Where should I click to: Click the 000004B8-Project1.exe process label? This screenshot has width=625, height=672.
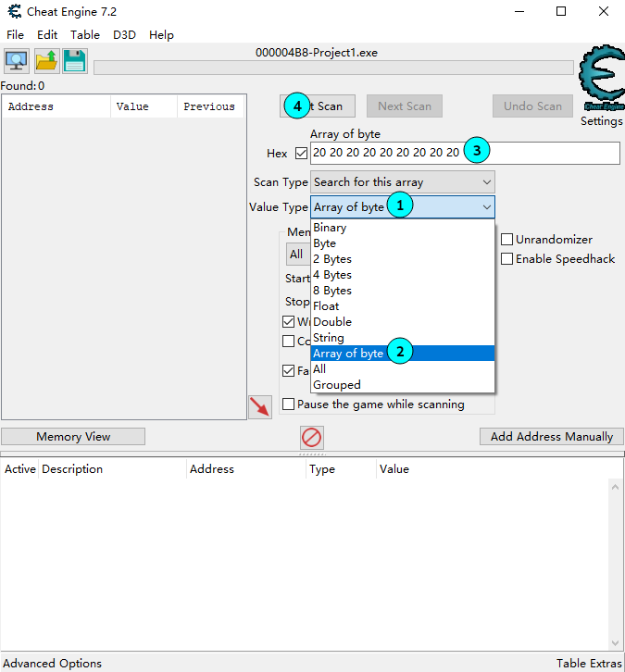(317, 53)
